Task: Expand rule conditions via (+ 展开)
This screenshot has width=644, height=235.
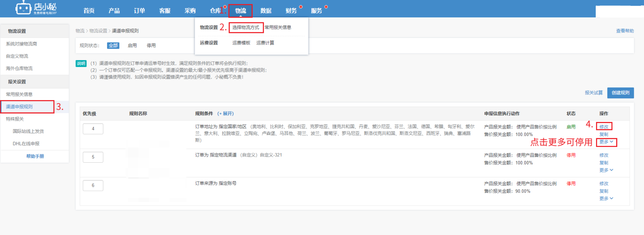Action: click(x=225, y=114)
